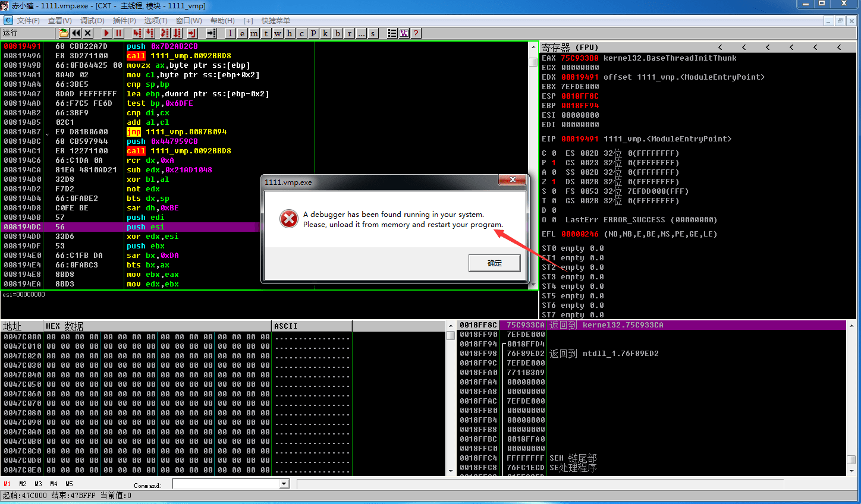Click the dump pane scrollbar up arrow
Viewport: 861px width, 504px height.
point(451,326)
